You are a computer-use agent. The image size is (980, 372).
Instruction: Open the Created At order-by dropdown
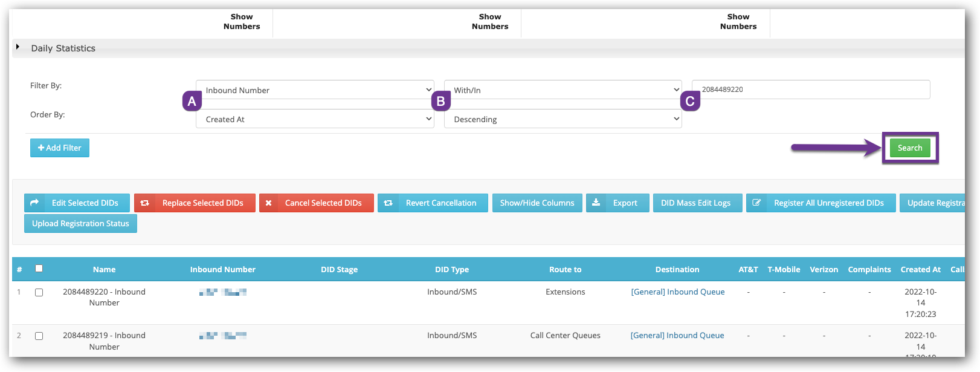tap(314, 119)
